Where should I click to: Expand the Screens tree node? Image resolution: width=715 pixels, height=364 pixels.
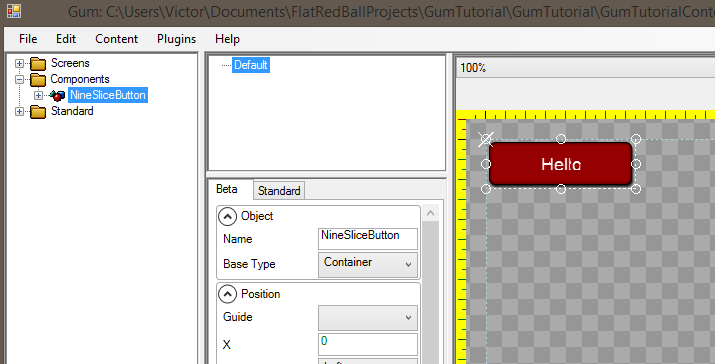coord(19,63)
